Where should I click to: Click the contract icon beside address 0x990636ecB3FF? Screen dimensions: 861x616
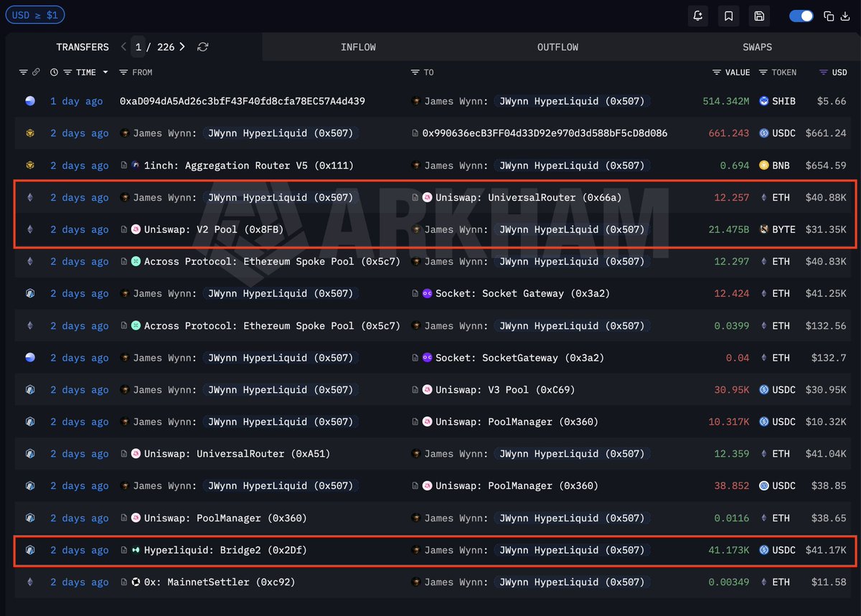pos(415,133)
